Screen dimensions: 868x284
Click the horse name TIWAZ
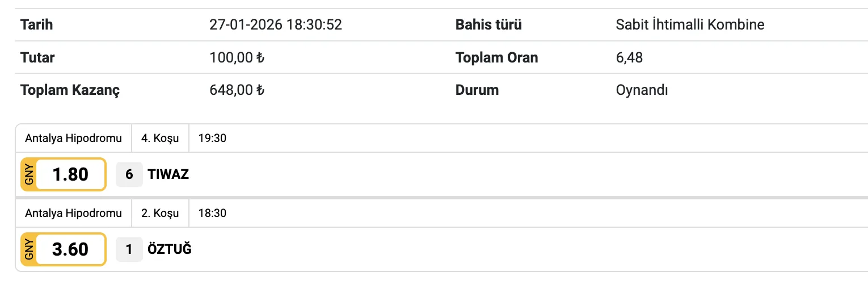click(168, 174)
